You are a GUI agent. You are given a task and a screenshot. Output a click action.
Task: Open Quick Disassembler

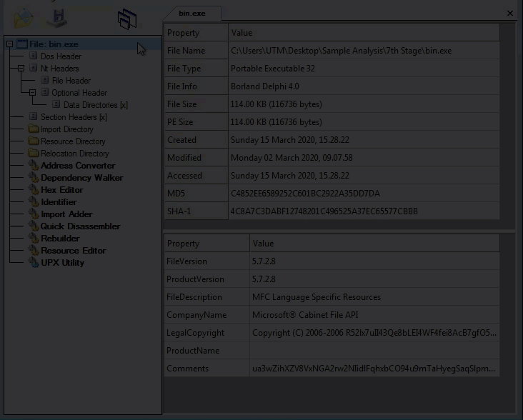[x=81, y=226]
